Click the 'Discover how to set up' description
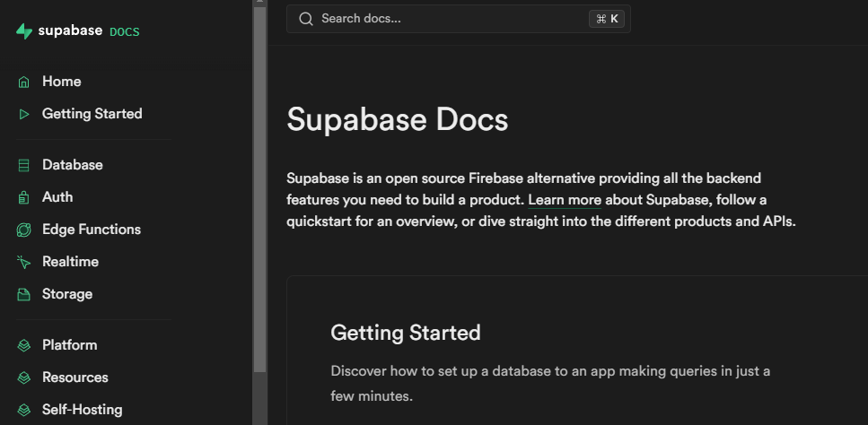The width and height of the screenshot is (868, 425). pyautogui.click(x=550, y=384)
